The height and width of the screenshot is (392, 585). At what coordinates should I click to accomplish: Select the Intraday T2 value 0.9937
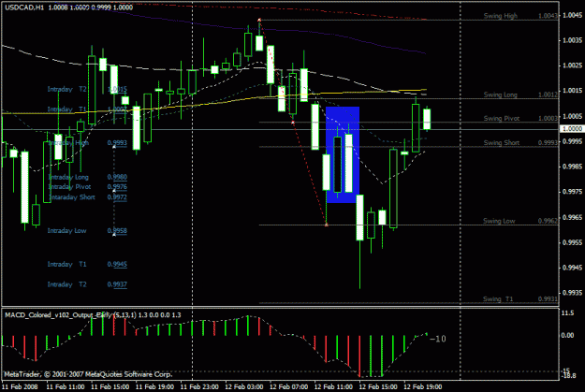point(117,284)
